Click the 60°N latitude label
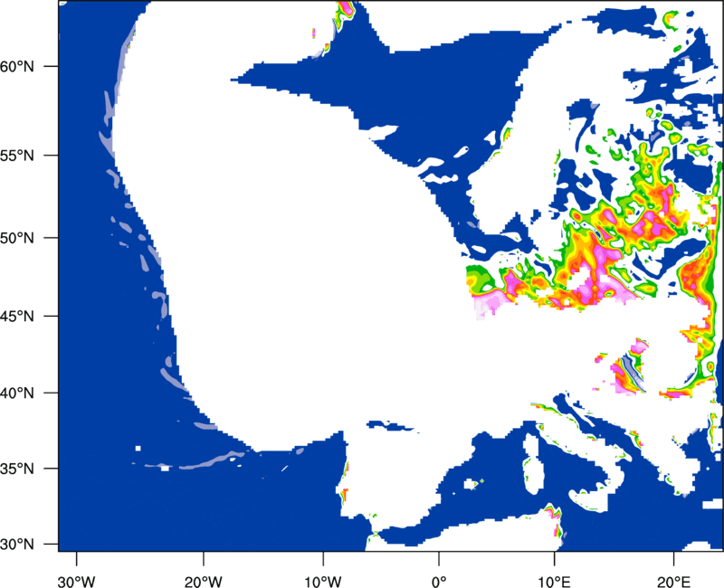This screenshot has width=724, height=588. pos(17,66)
